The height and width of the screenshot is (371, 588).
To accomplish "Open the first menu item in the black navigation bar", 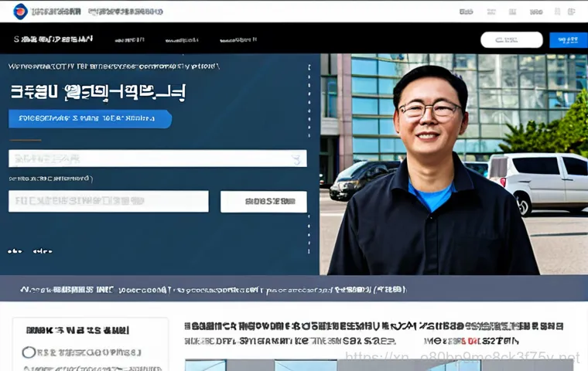I will [128, 39].
